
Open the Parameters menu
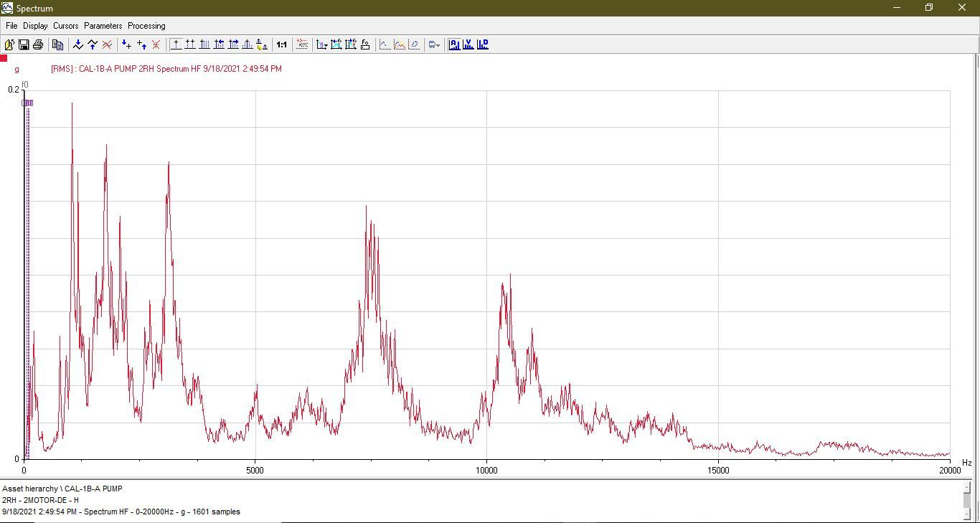tap(103, 26)
